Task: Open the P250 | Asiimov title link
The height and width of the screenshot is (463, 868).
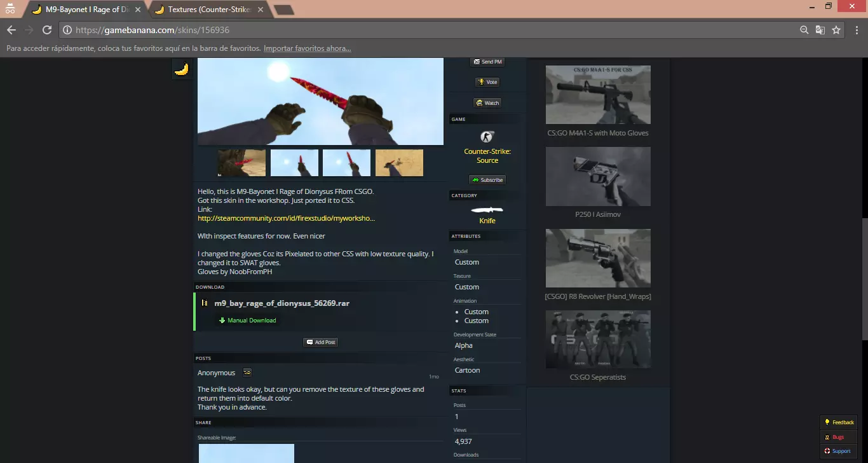Action: (598, 214)
